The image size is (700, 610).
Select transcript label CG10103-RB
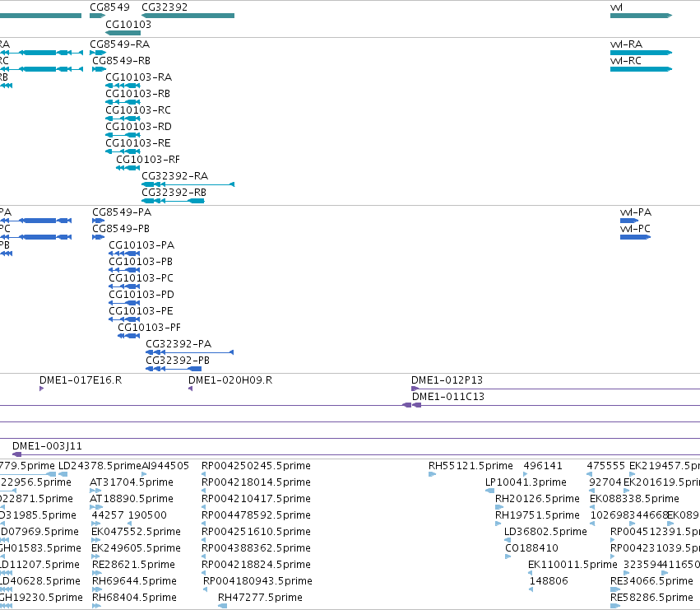pyautogui.click(x=137, y=94)
